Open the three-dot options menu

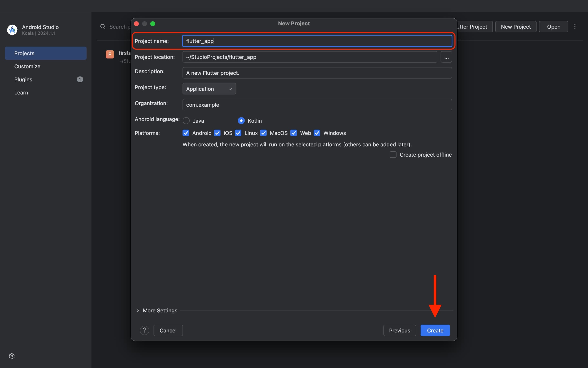point(575,27)
